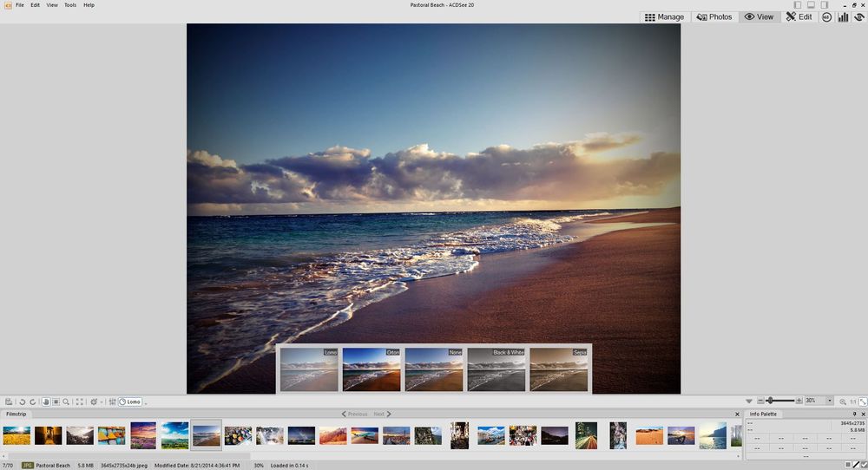Open the Tools menu
This screenshot has width=868, height=470.
pyautogui.click(x=70, y=5)
